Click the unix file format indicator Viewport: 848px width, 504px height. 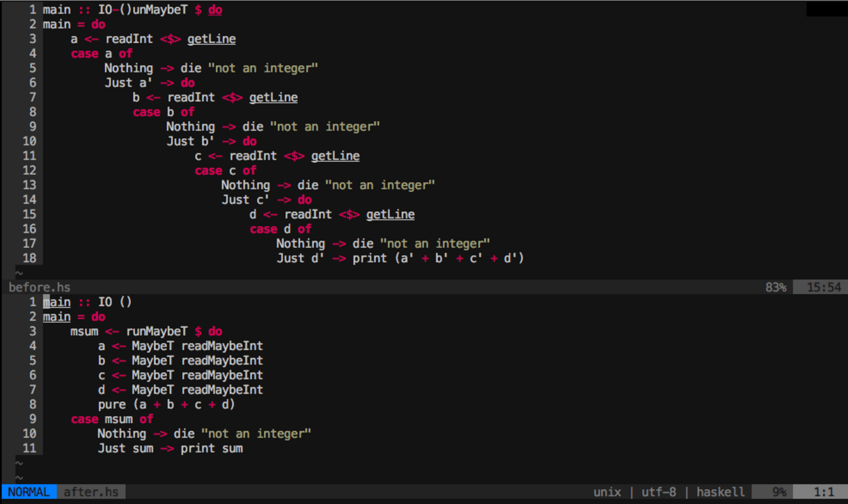pyautogui.click(x=607, y=492)
